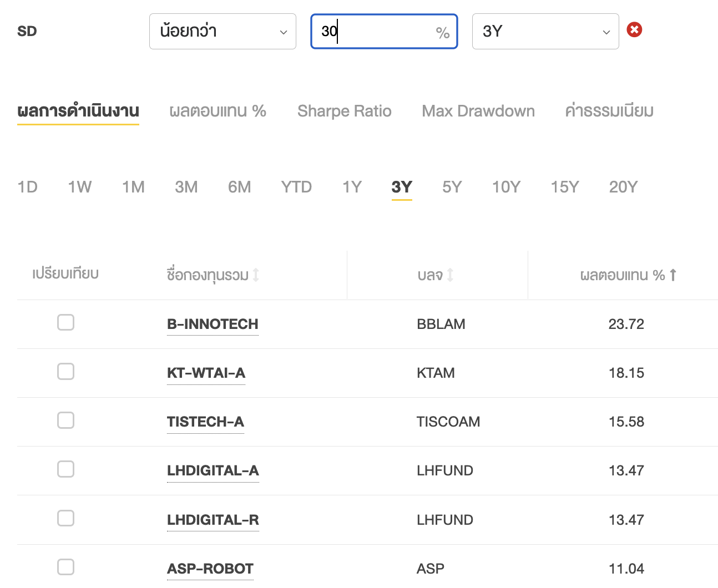718x588 pixels.
Task: Click the ผลตอบแทน % sort arrow icon
Action: tap(673, 275)
